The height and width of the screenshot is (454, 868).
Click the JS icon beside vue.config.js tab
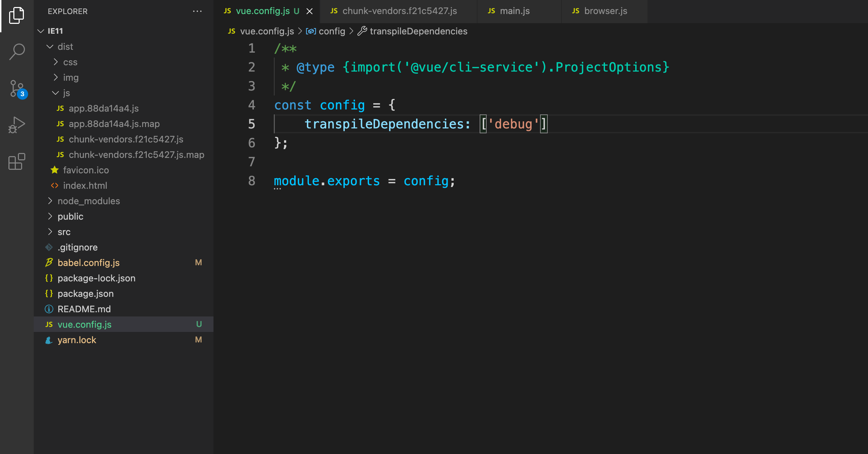click(x=227, y=11)
